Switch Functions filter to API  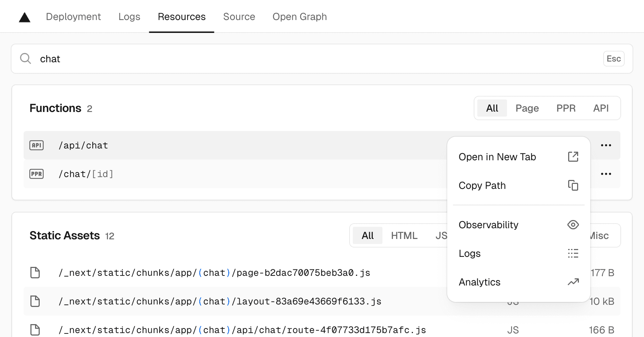tap(600, 108)
